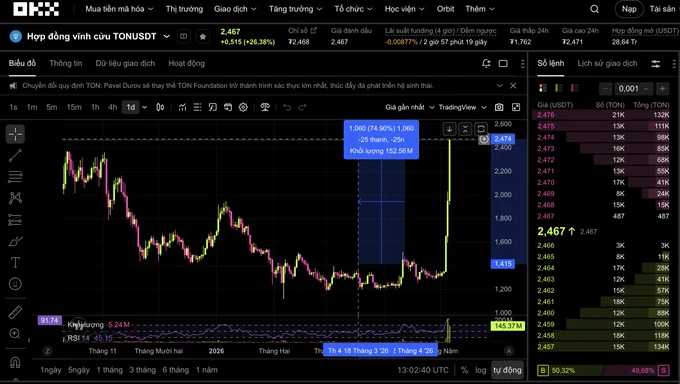Select the crosshair cursor tool

[x=15, y=134]
